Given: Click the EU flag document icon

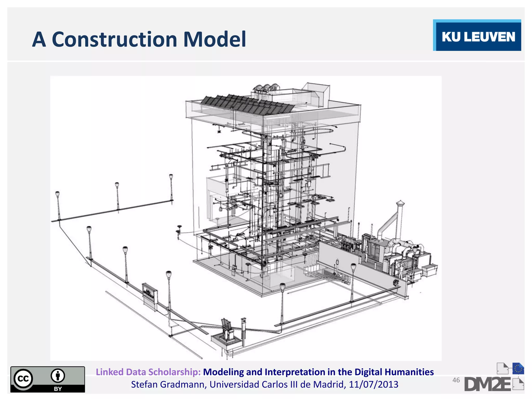Looking at the screenshot, I should click(x=518, y=368).
